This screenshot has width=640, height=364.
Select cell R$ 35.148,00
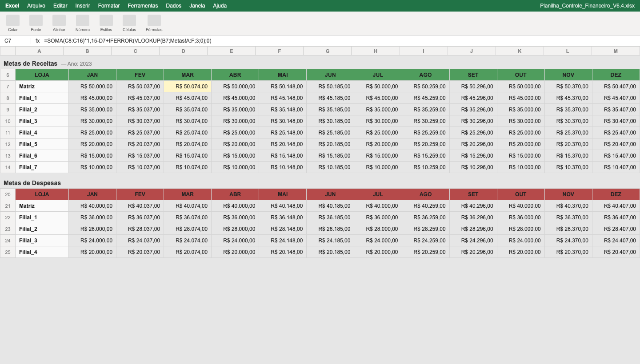283,110
